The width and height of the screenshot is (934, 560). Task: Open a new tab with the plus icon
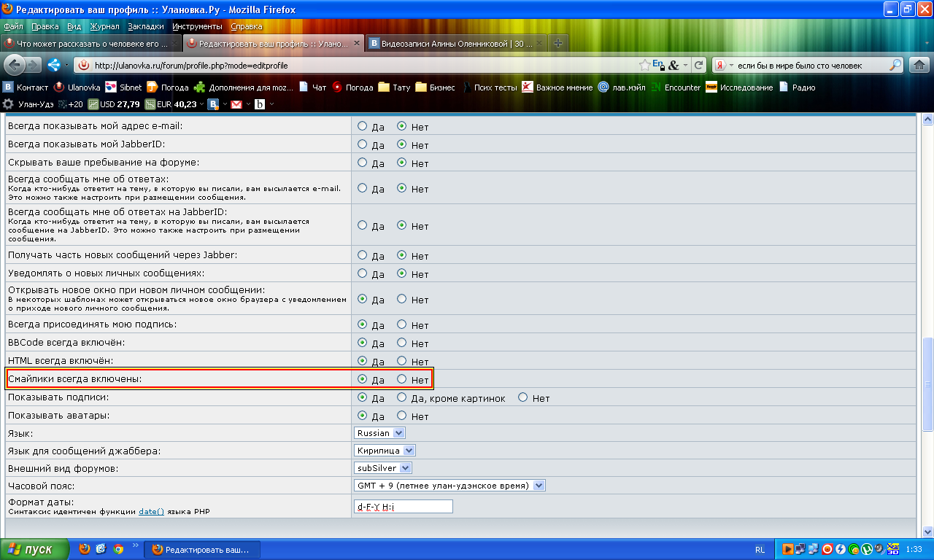click(x=558, y=43)
